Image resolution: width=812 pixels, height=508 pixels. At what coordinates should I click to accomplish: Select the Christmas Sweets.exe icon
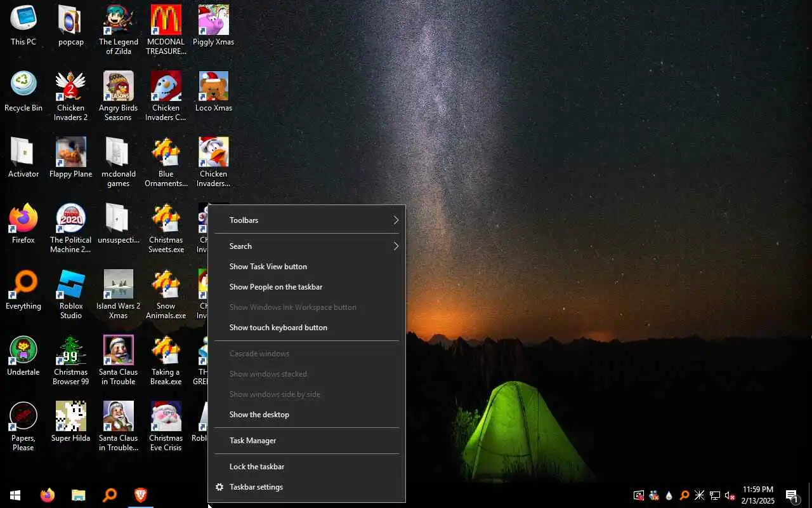(166, 229)
